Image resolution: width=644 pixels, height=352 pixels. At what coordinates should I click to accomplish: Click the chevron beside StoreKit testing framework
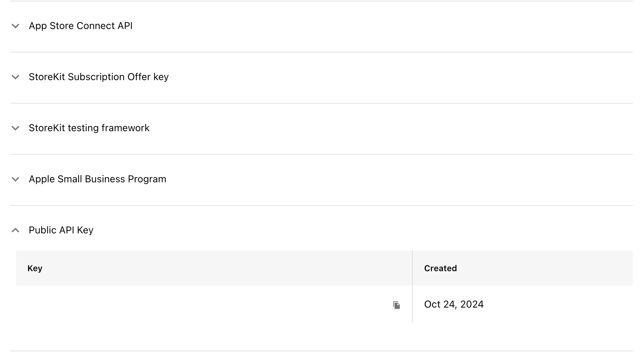(x=15, y=128)
